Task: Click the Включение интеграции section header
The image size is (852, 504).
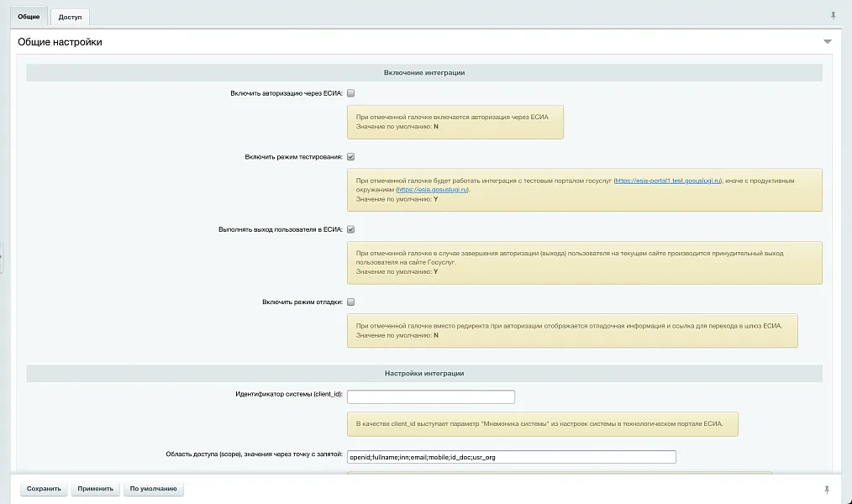Action: click(x=425, y=73)
